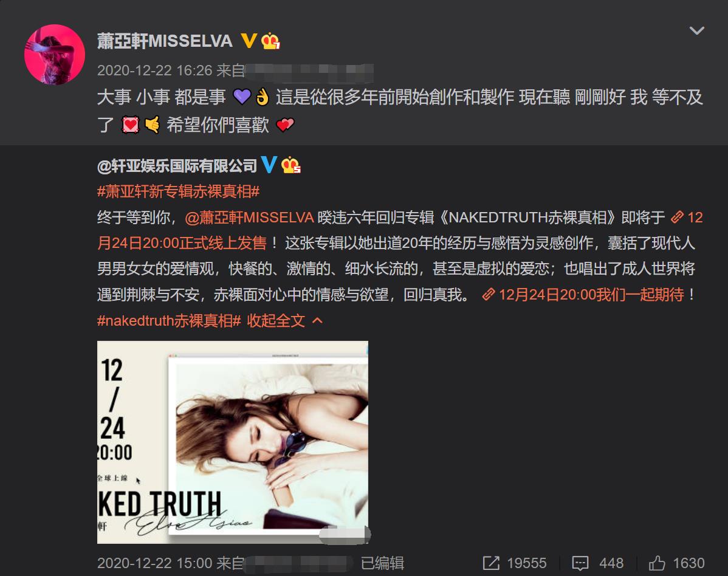Click the @蕭亞軒MISSELVA mention in repost text
728x576 pixels.
coord(249,218)
